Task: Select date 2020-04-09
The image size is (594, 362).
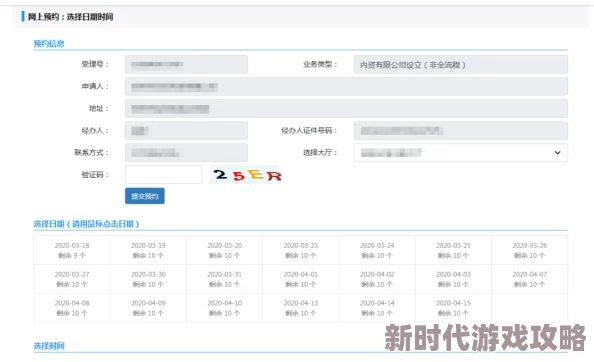Action: tap(148, 308)
